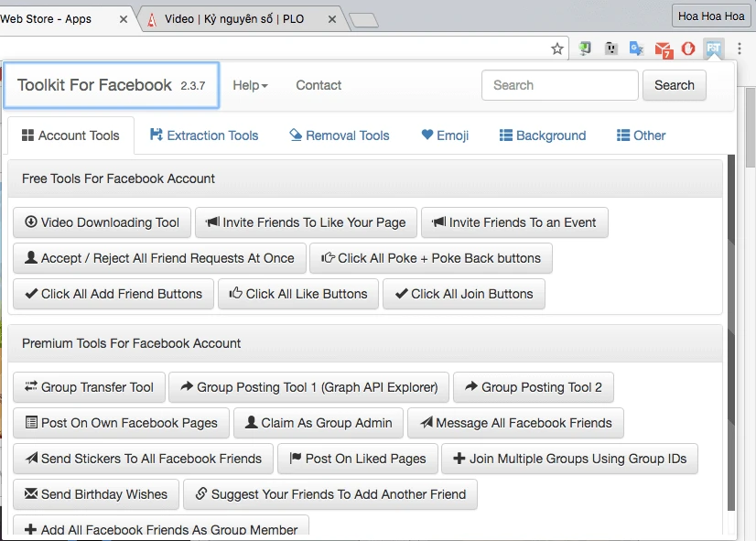Expand the Help dropdown menu
This screenshot has width=756, height=541.
pyautogui.click(x=250, y=85)
